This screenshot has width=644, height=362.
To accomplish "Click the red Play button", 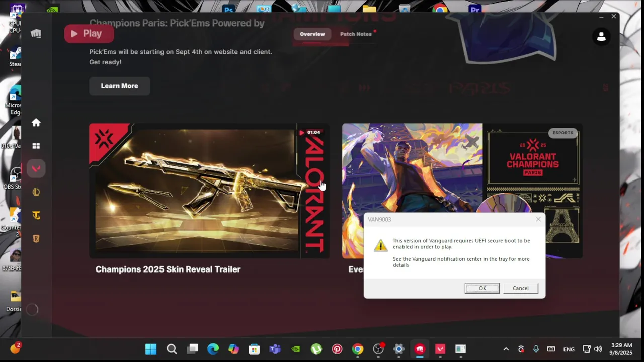I will coord(89,34).
